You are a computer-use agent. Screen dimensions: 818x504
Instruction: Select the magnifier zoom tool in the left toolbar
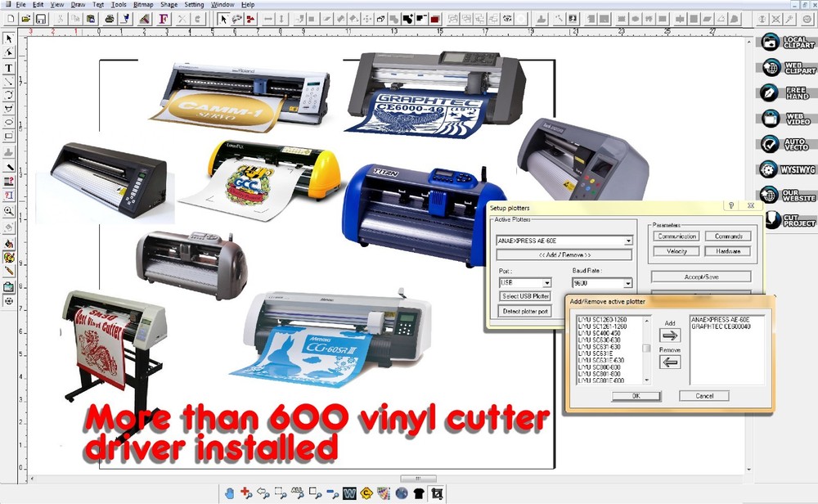[9, 211]
